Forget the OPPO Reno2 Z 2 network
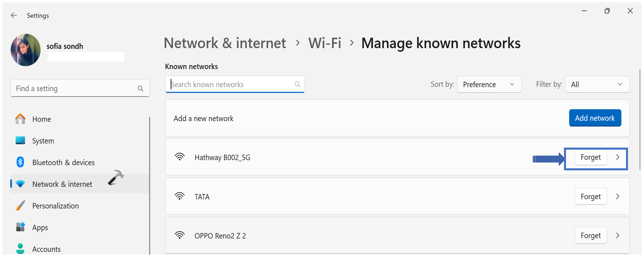 tap(590, 235)
